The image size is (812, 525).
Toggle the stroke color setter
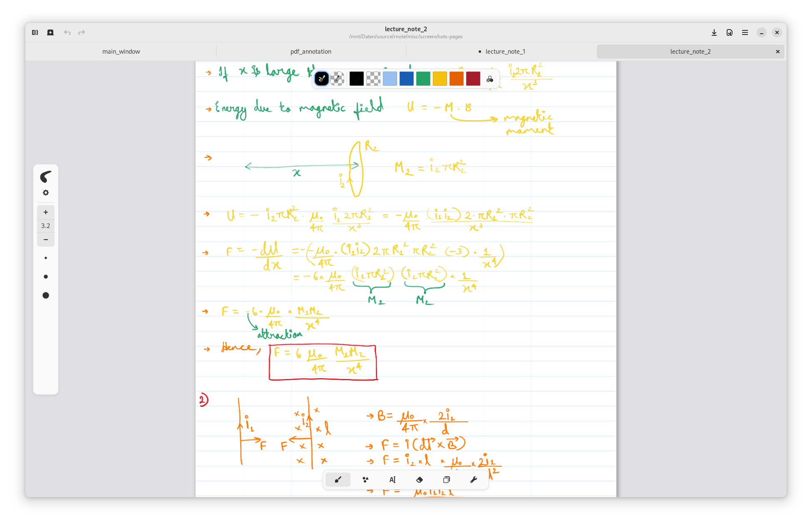(x=321, y=79)
